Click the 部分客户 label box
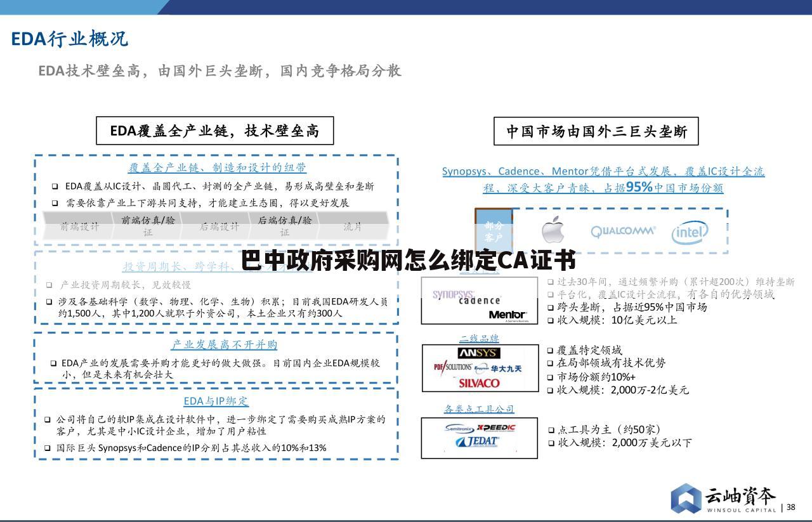Image resolution: width=812 pixels, height=522 pixels. (494, 231)
